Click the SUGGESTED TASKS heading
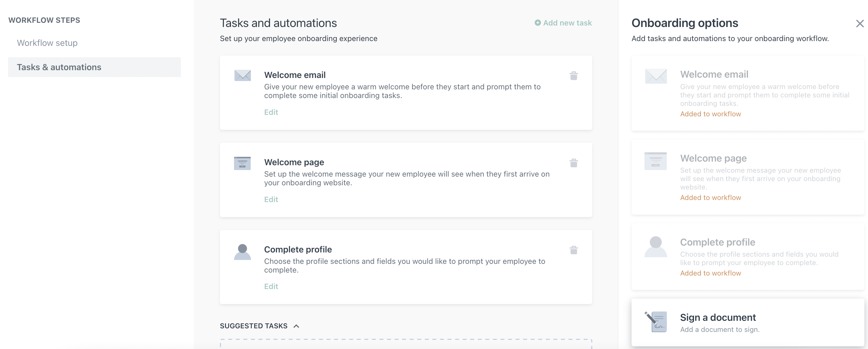868x349 pixels. (x=254, y=326)
